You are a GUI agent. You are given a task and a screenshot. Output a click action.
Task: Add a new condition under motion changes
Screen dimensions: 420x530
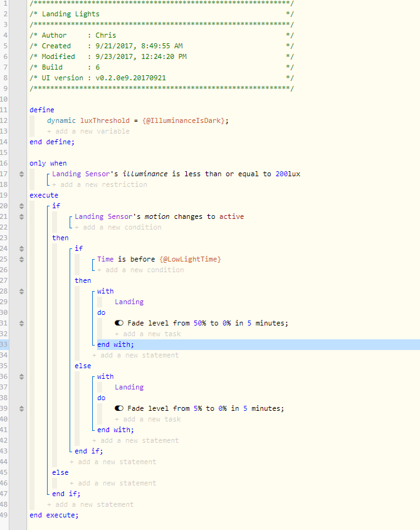click(x=118, y=227)
